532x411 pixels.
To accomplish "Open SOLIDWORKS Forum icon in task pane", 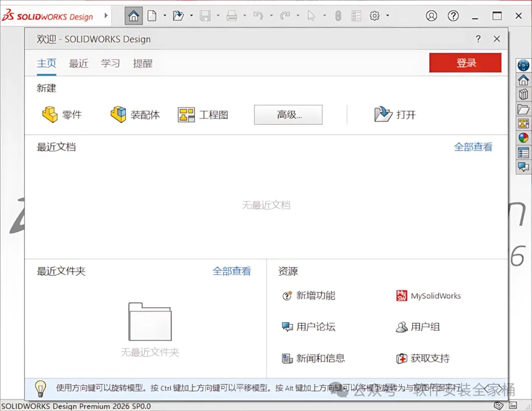I will pyautogui.click(x=523, y=167).
